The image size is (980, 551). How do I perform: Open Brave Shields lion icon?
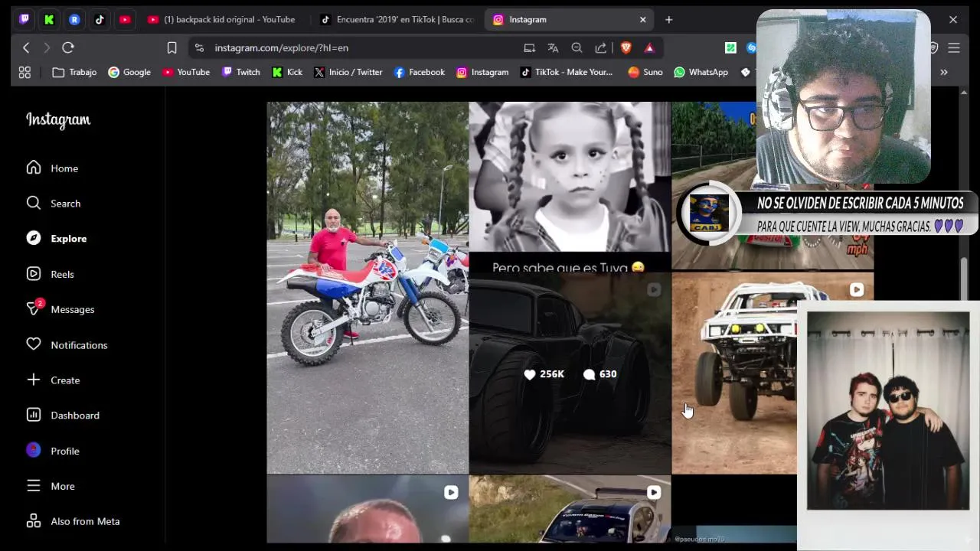626,47
